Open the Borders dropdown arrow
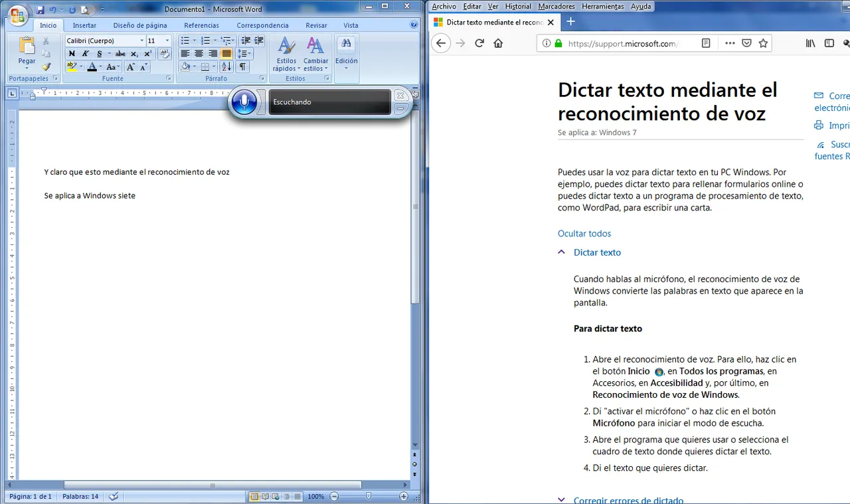 pyautogui.click(x=214, y=66)
